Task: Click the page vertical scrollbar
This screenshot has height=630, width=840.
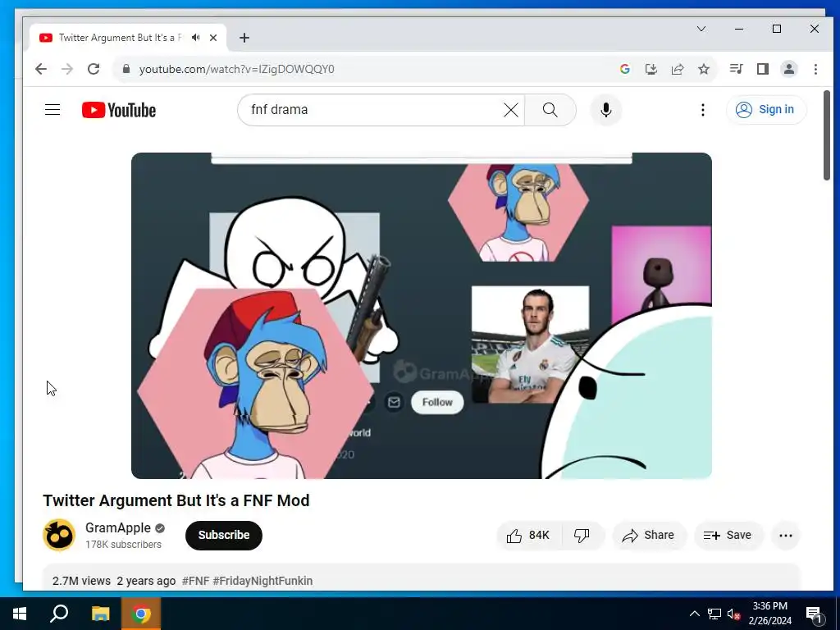Action: (x=827, y=135)
